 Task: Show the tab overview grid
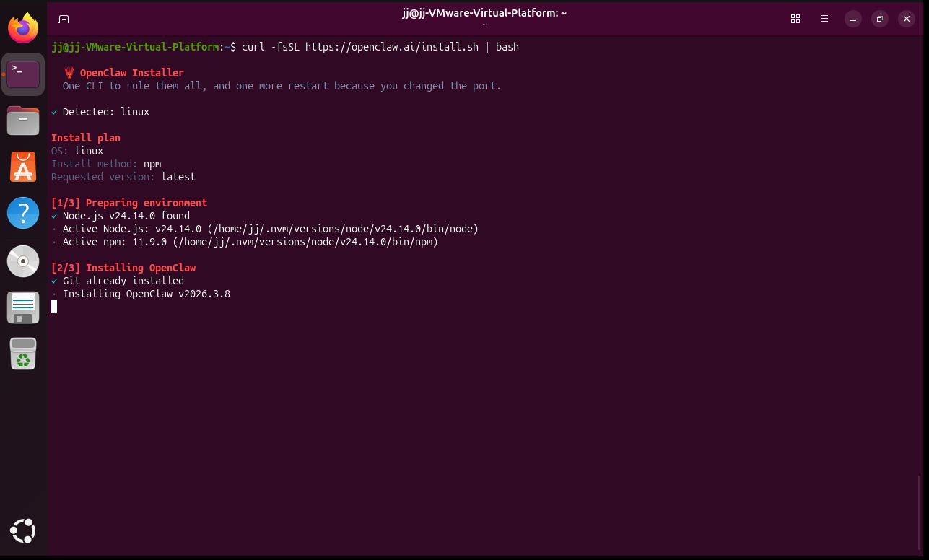coord(795,19)
